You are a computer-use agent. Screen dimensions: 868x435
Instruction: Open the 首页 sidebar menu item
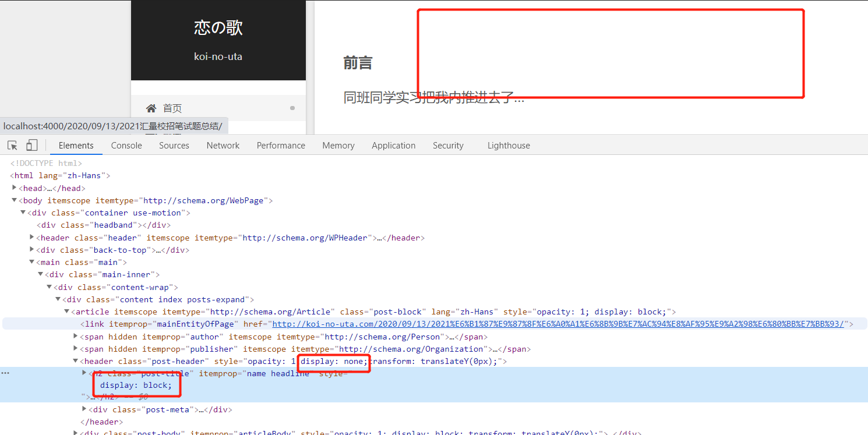[x=218, y=108]
